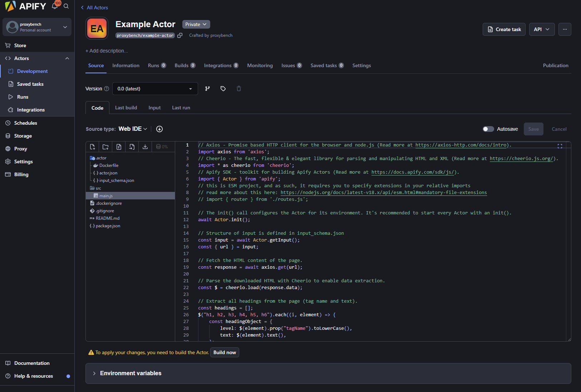Click Build now to apply changes

point(225,352)
